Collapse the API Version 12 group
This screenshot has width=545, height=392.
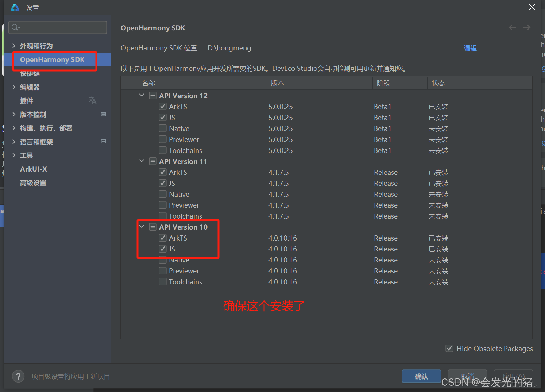click(x=142, y=95)
